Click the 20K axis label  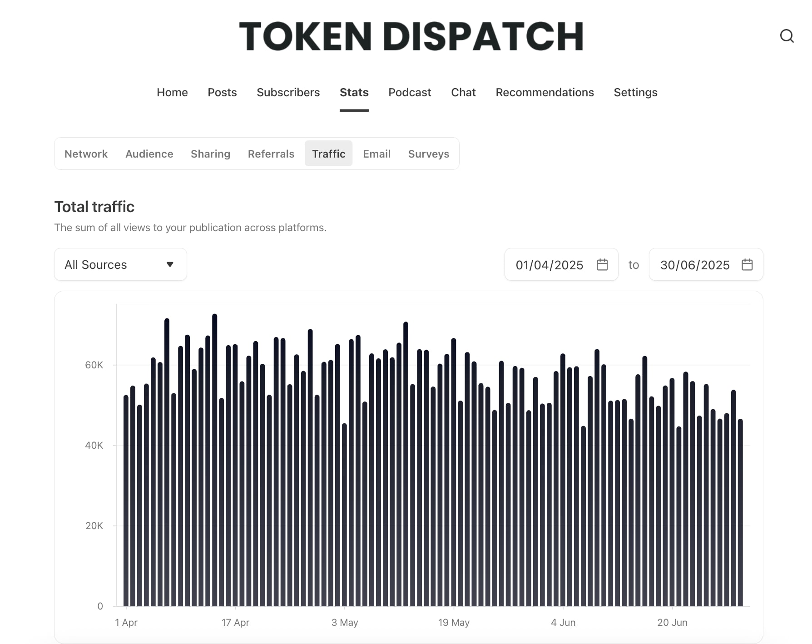point(94,526)
